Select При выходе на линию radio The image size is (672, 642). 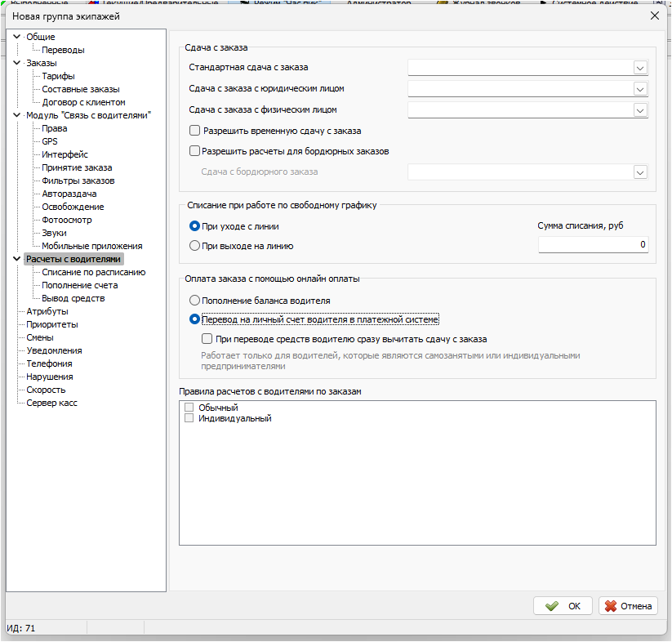click(194, 246)
